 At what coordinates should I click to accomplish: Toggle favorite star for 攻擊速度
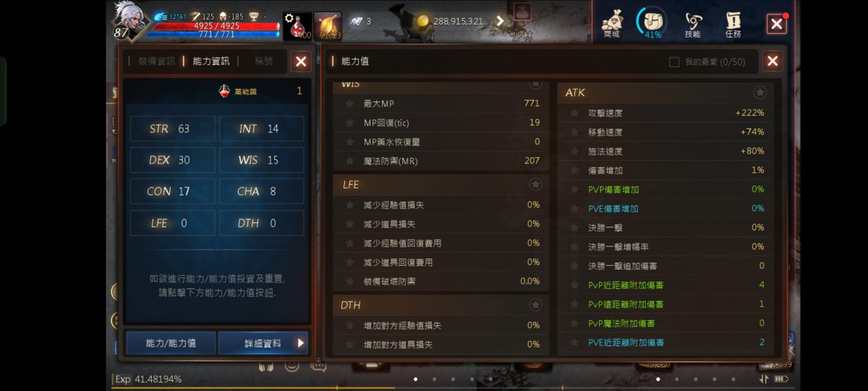[574, 113]
